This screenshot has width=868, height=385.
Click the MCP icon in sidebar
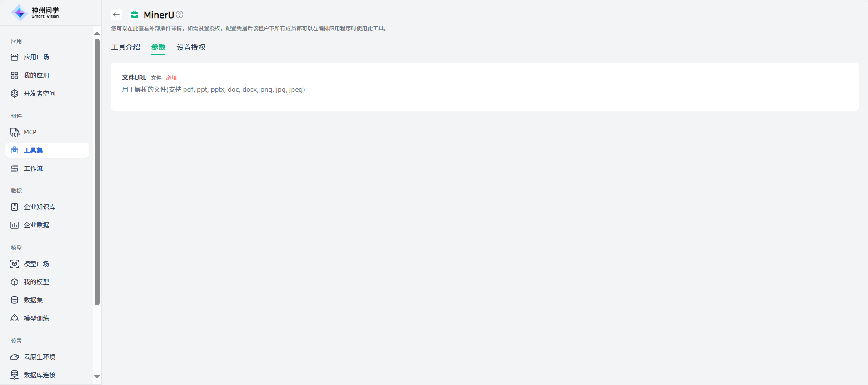point(15,132)
